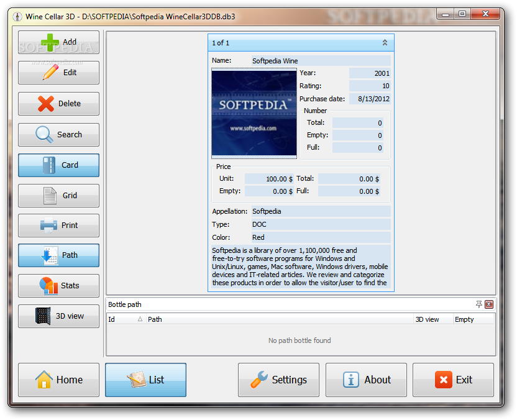
Task: Click the Path column header
Action: point(280,319)
